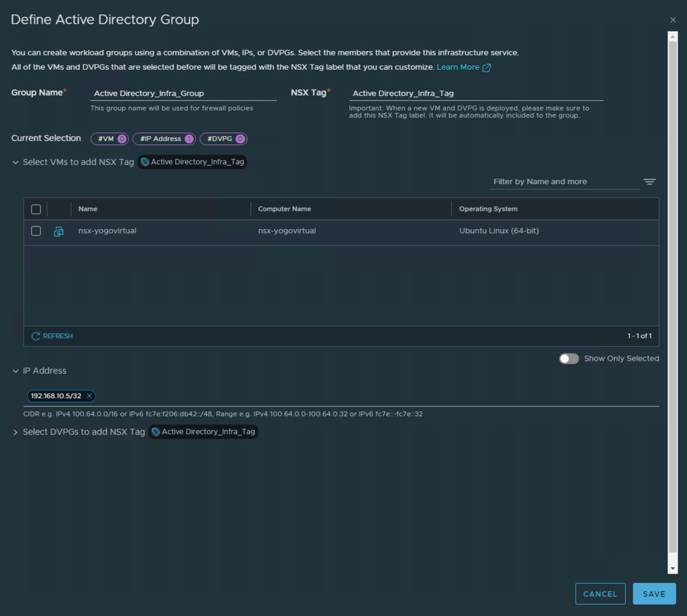Click the tag icon in the VM section label
The height and width of the screenshot is (616, 687).
point(145,162)
